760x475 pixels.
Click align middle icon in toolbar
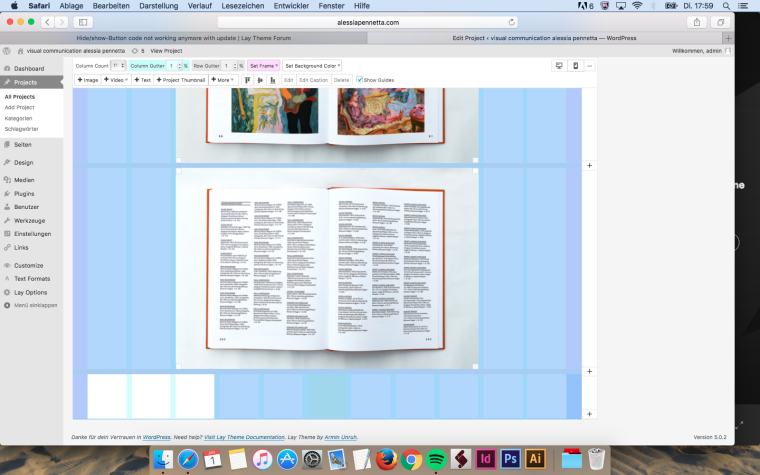pos(260,79)
